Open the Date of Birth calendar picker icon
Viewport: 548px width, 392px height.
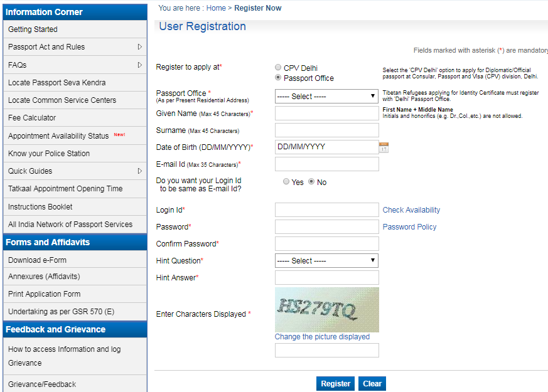384,147
